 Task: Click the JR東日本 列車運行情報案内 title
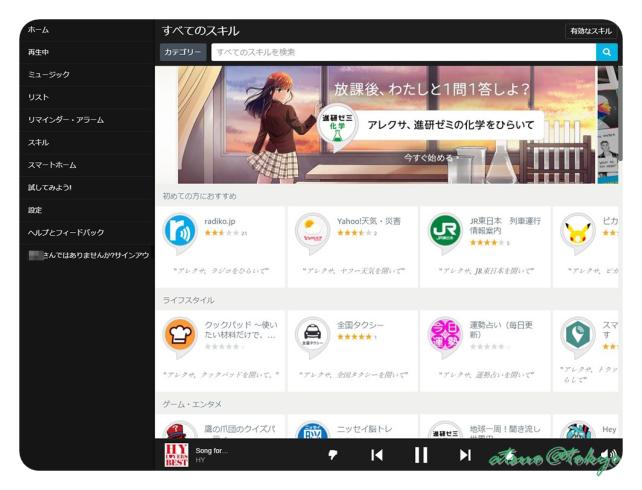[505, 226]
